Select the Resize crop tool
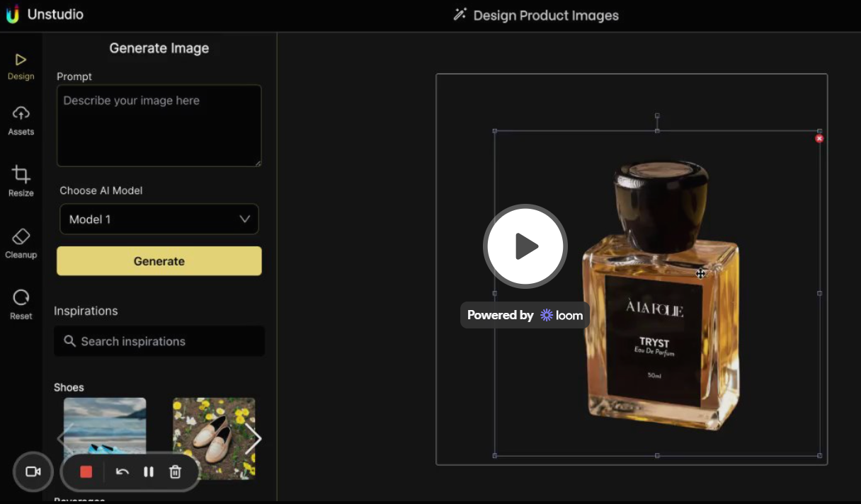 point(21,181)
